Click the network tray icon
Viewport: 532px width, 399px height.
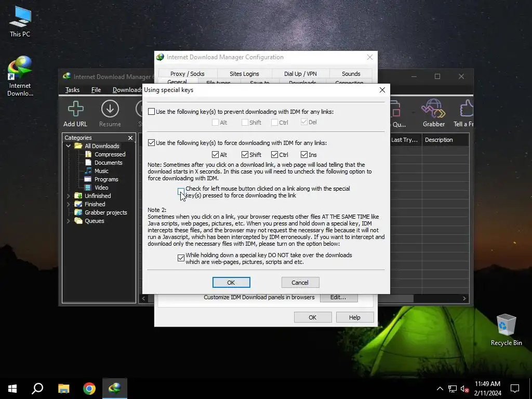[x=453, y=389]
